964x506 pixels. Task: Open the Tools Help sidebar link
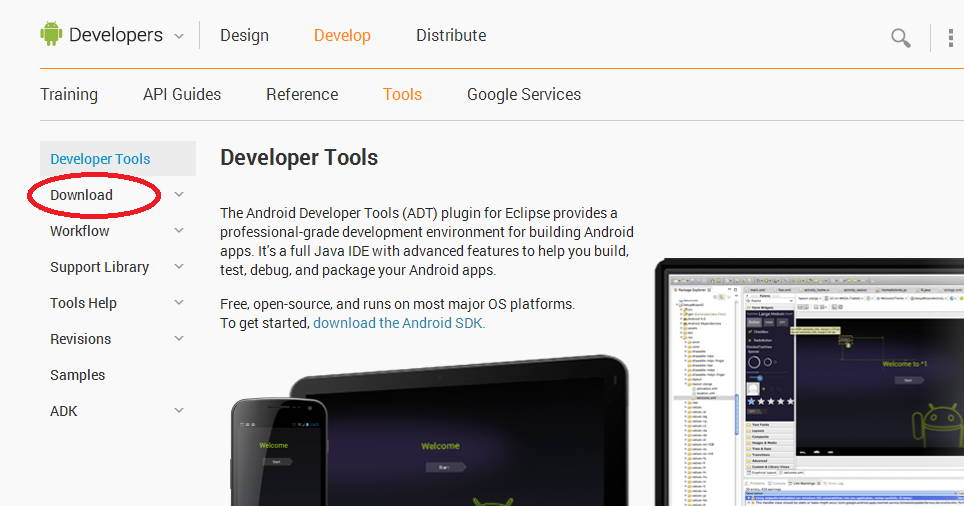point(83,303)
